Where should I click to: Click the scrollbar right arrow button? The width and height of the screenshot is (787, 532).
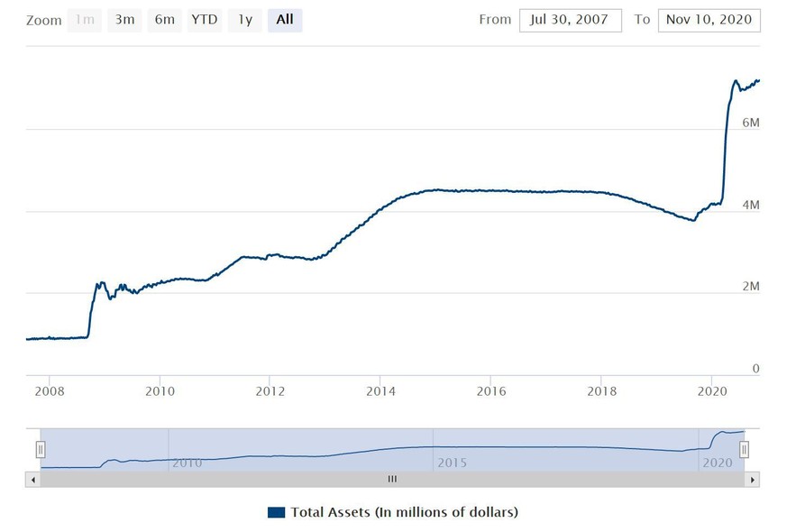753,480
